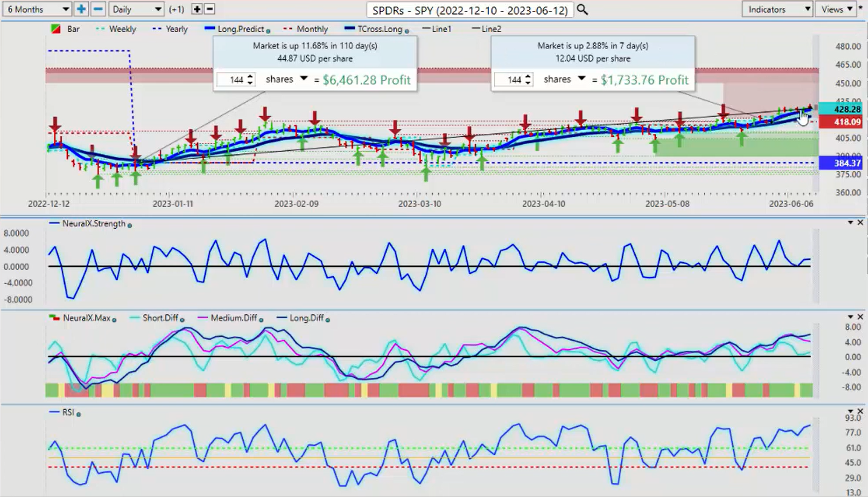
Task: Adjust share stepper in 7 day(s) box
Action: [528, 80]
